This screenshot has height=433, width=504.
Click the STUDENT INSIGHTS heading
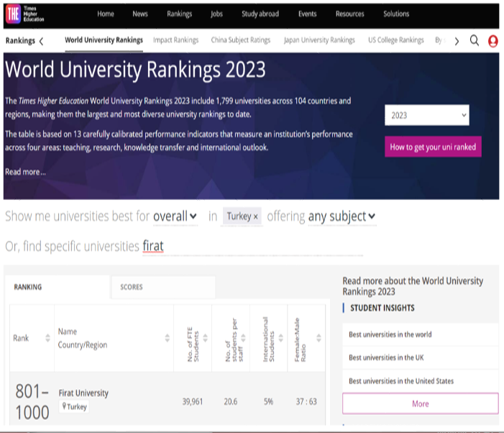pyautogui.click(x=382, y=308)
